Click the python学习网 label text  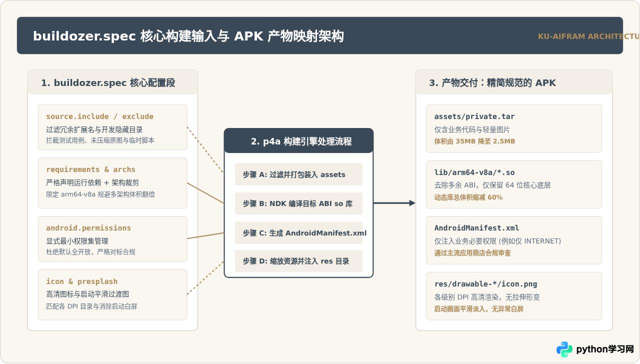[605, 349]
